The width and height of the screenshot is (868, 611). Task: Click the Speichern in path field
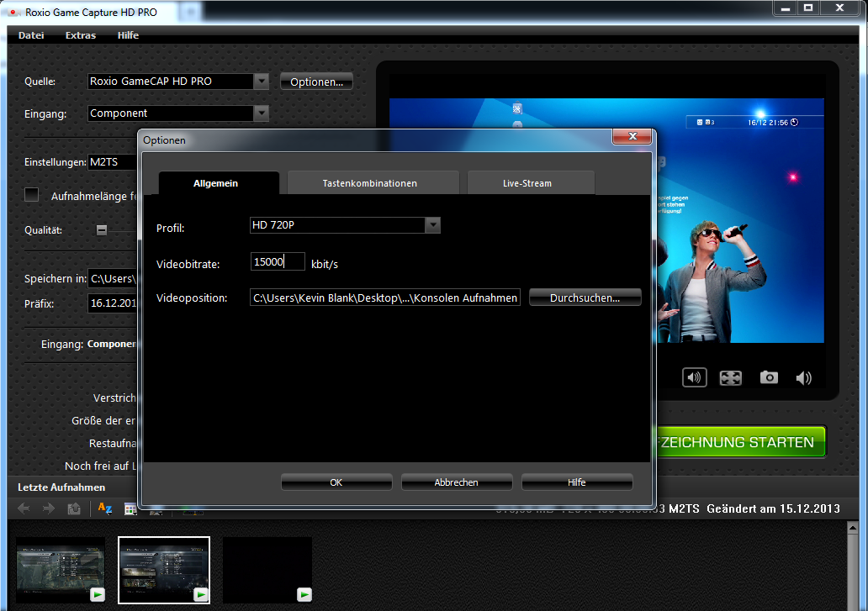[x=113, y=279]
